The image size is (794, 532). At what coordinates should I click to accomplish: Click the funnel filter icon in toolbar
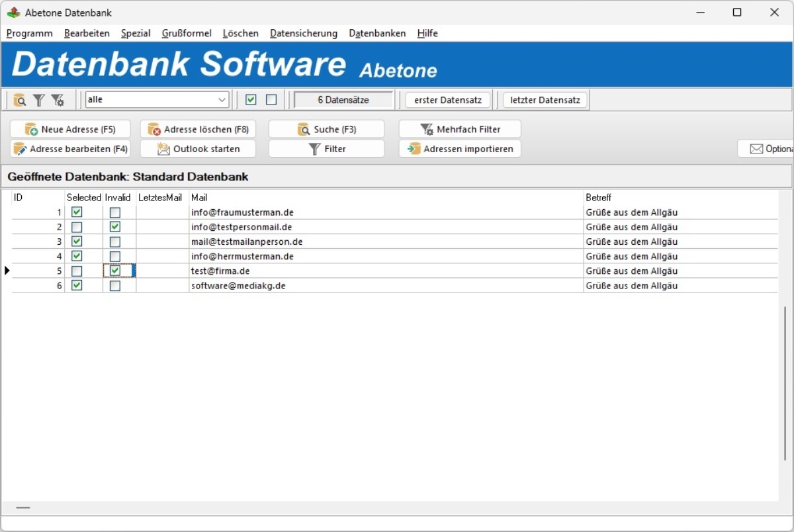click(x=39, y=100)
